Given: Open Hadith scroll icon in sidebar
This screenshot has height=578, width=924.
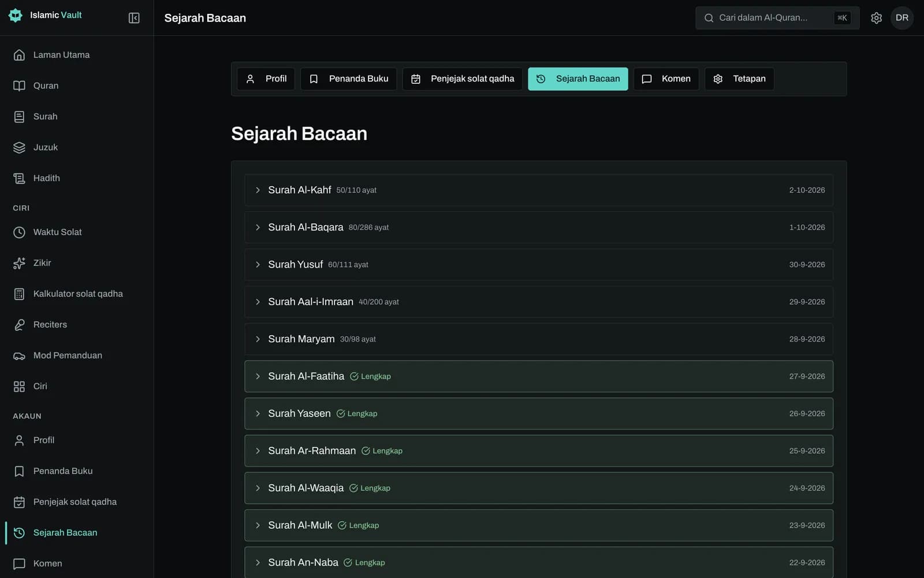Looking at the screenshot, I should coord(19,178).
